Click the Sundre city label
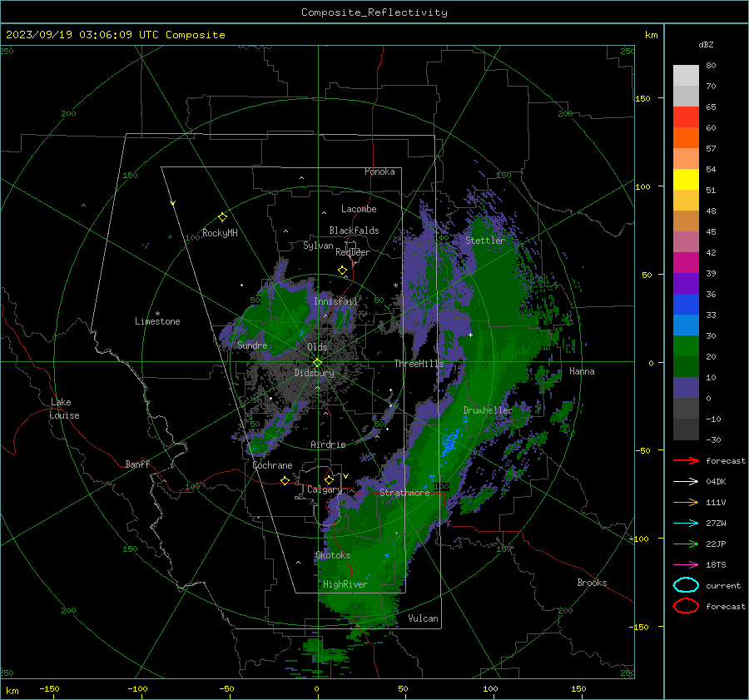The width and height of the screenshot is (749, 700). tap(252, 345)
